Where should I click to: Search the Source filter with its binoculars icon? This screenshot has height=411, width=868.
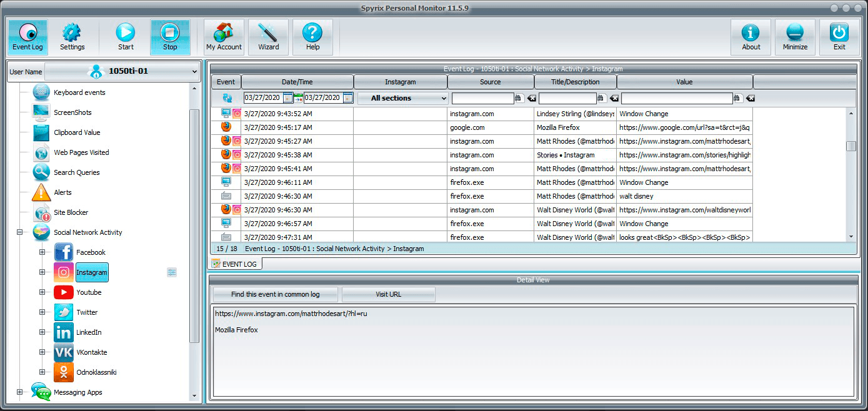point(519,98)
